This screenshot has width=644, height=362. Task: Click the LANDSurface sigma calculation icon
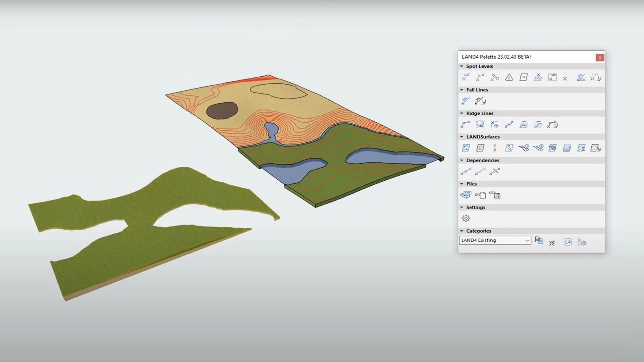pos(581,148)
